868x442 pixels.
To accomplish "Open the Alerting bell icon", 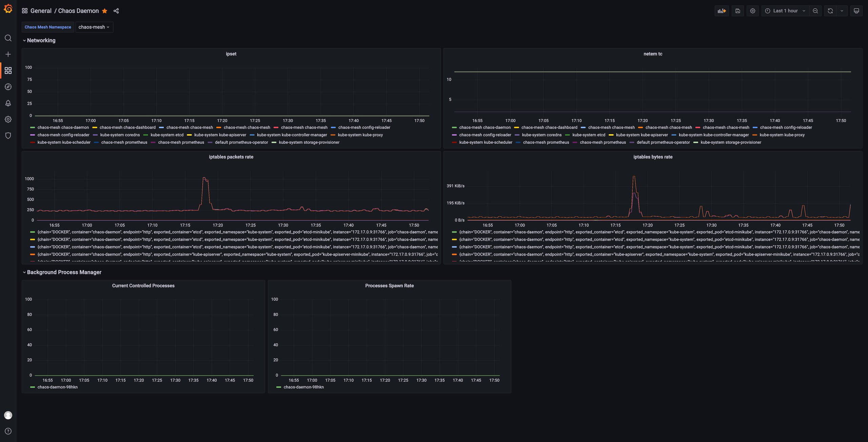I will (8, 103).
